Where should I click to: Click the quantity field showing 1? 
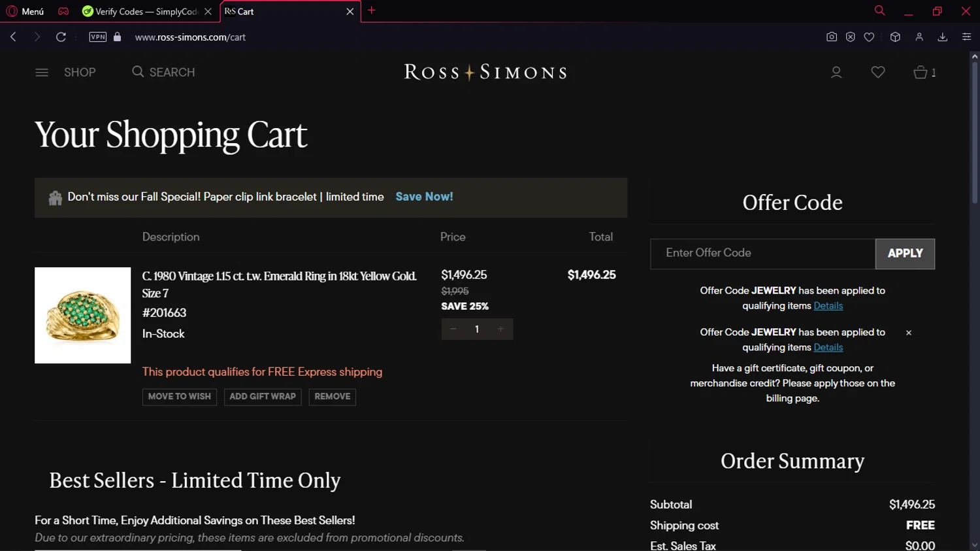click(x=477, y=329)
